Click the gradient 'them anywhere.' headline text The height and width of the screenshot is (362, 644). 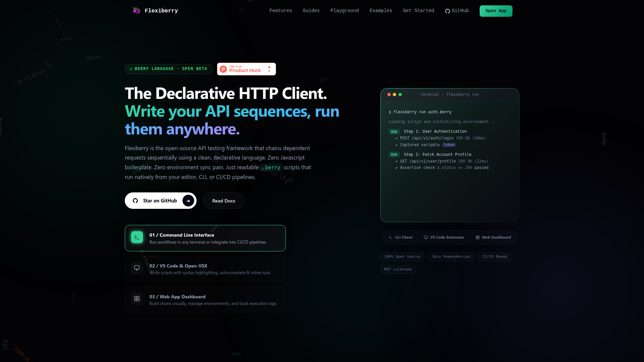click(x=182, y=129)
